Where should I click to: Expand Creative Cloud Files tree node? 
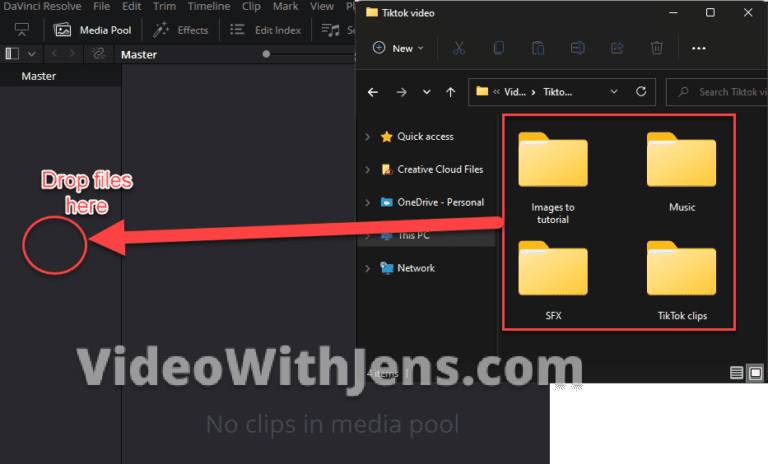[x=367, y=170]
